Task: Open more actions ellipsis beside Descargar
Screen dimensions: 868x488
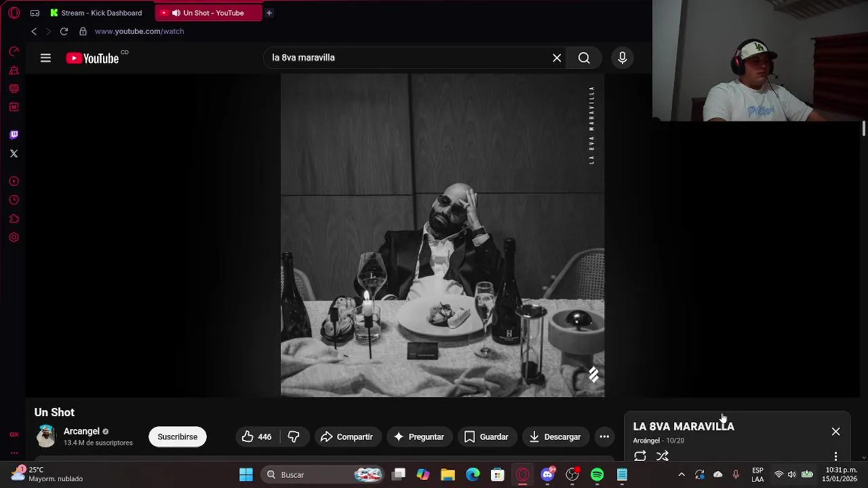Action: click(x=604, y=437)
